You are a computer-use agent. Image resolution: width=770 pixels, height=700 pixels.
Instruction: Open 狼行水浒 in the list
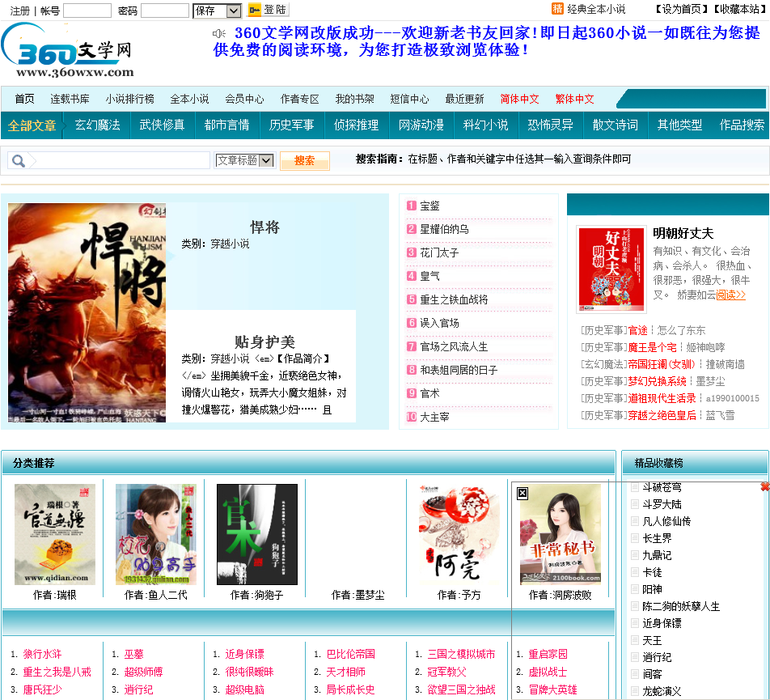[x=42, y=655]
